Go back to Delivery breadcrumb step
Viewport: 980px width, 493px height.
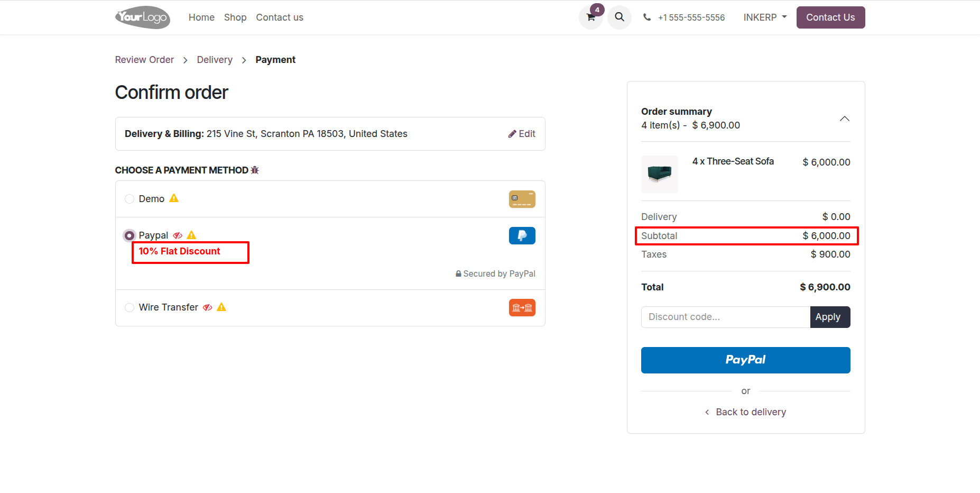(215, 60)
